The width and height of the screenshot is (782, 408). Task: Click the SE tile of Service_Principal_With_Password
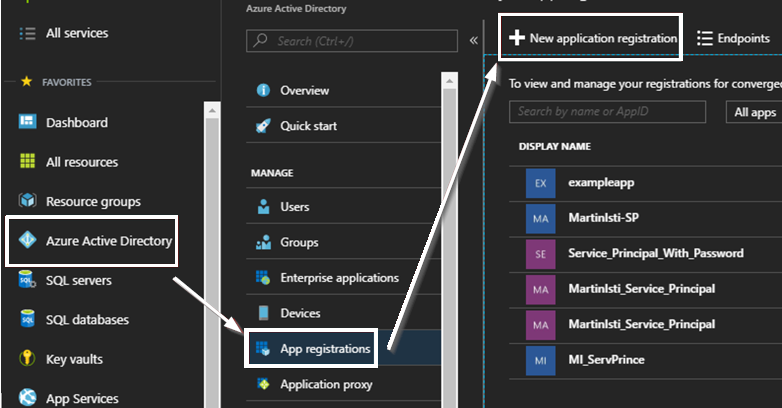tap(541, 254)
